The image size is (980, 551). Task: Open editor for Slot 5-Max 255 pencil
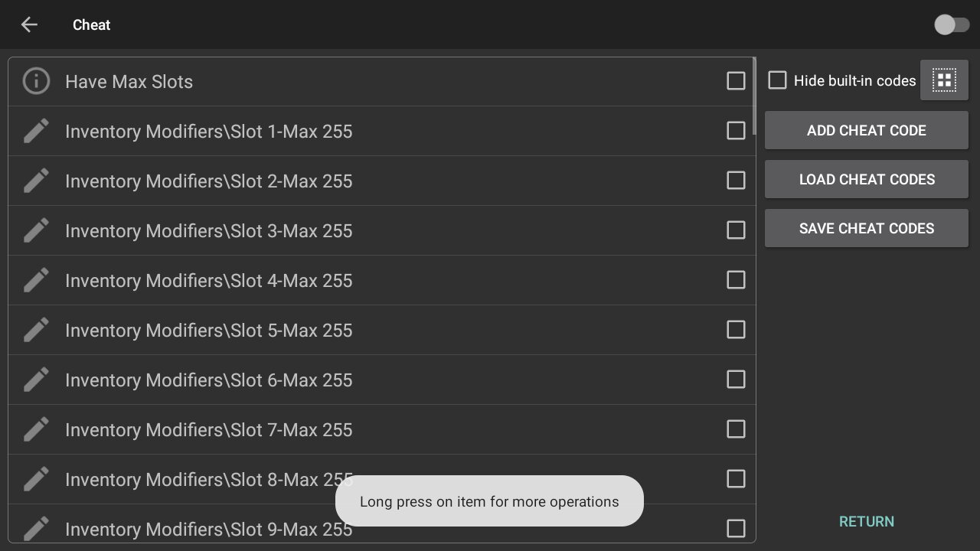pyautogui.click(x=36, y=330)
